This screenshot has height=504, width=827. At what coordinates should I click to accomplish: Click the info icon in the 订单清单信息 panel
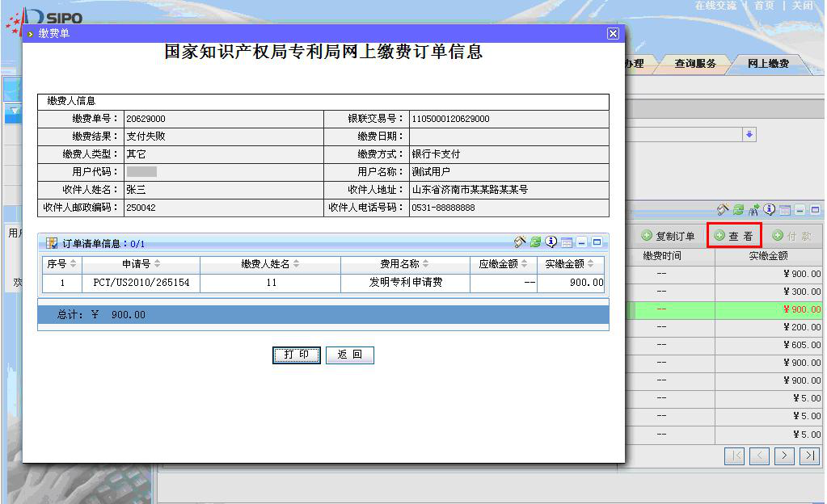click(x=551, y=242)
